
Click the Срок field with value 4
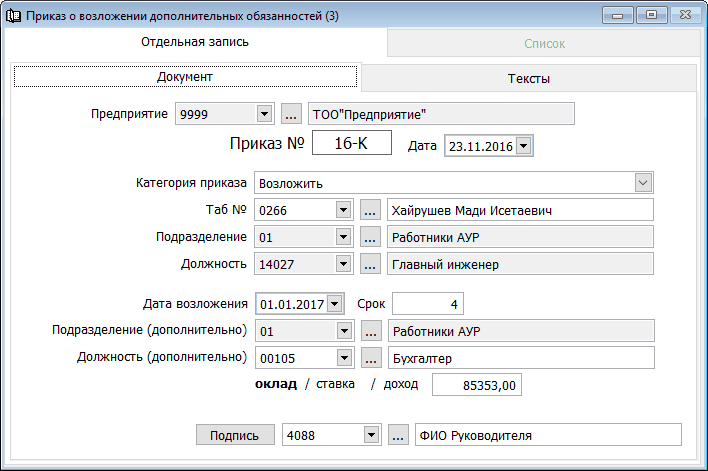point(428,304)
